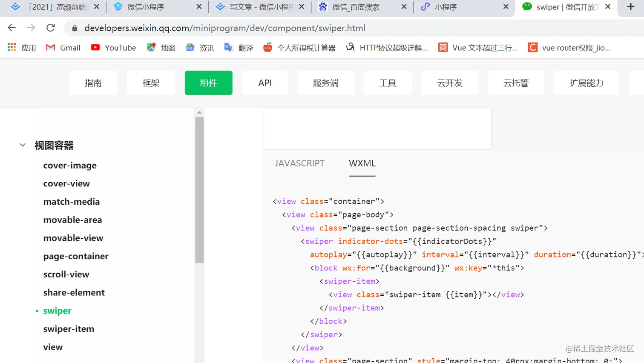Open match-media in sidebar
The width and height of the screenshot is (644, 363).
72,202
